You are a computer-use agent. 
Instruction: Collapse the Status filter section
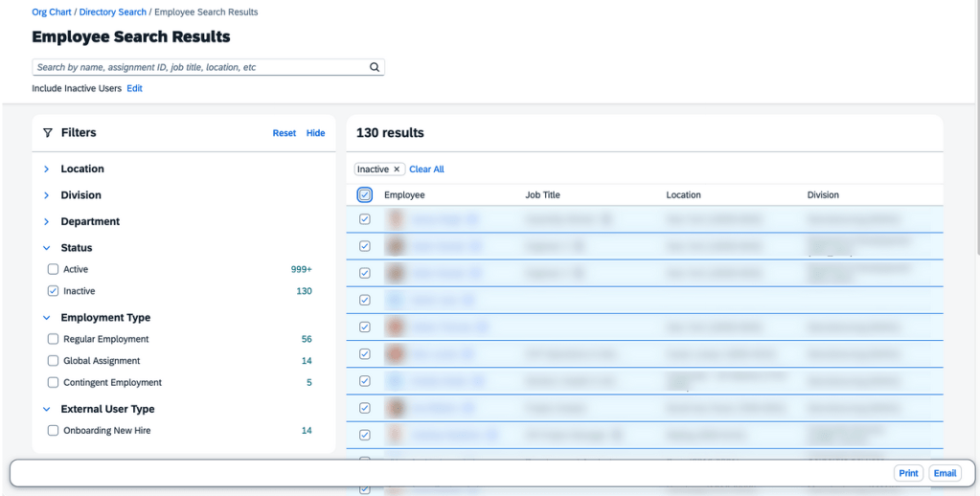click(46, 248)
